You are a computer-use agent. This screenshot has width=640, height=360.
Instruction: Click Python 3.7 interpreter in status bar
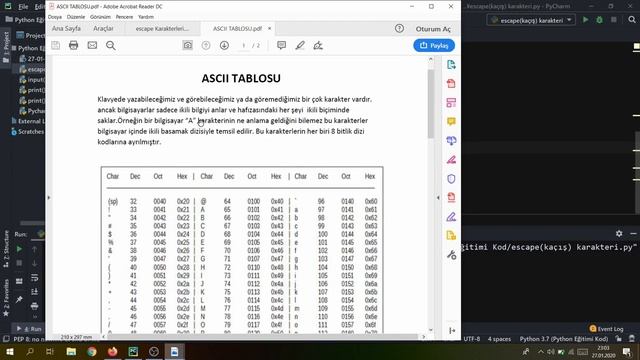tap(564, 339)
